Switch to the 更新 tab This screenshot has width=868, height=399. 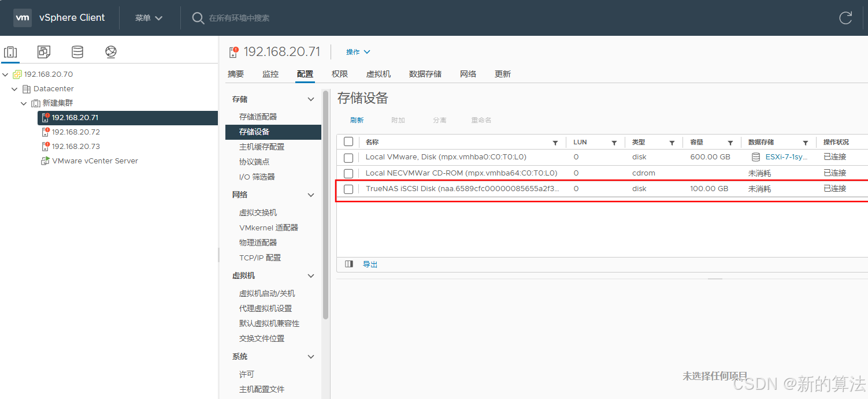pos(503,74)
